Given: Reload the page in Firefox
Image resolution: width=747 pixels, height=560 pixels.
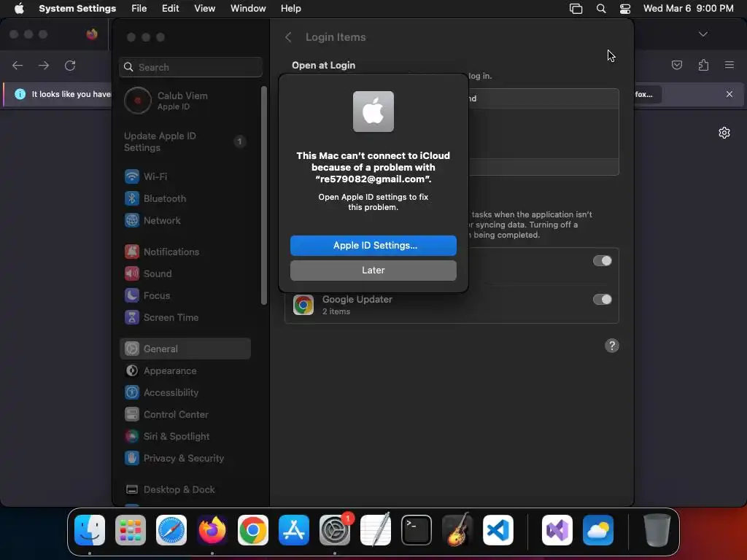Looking at the screenshot, I should coord(70,65).
